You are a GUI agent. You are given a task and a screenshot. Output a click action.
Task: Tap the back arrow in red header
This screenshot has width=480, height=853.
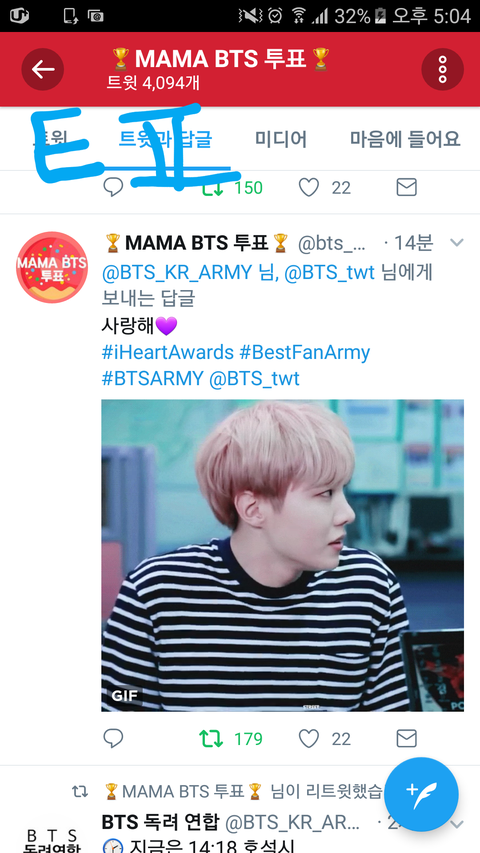click(x=42, y=69)
